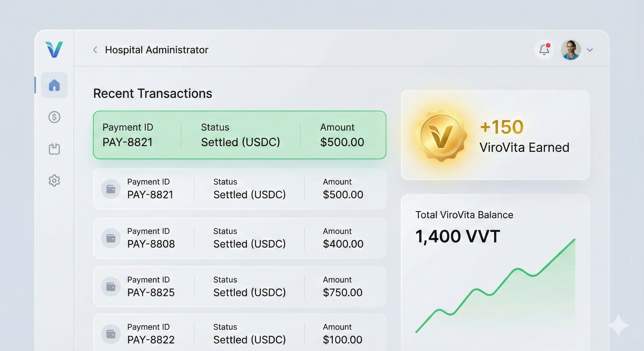This screenshot has width=644, height=351.
Task: Click wallet icon for PAY-8808
Action: pos(111,238)
